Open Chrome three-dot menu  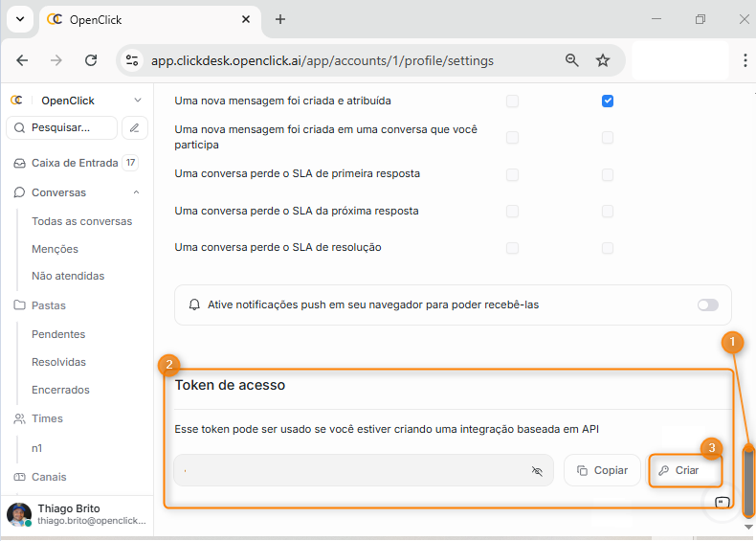click(x=745, y=60)
